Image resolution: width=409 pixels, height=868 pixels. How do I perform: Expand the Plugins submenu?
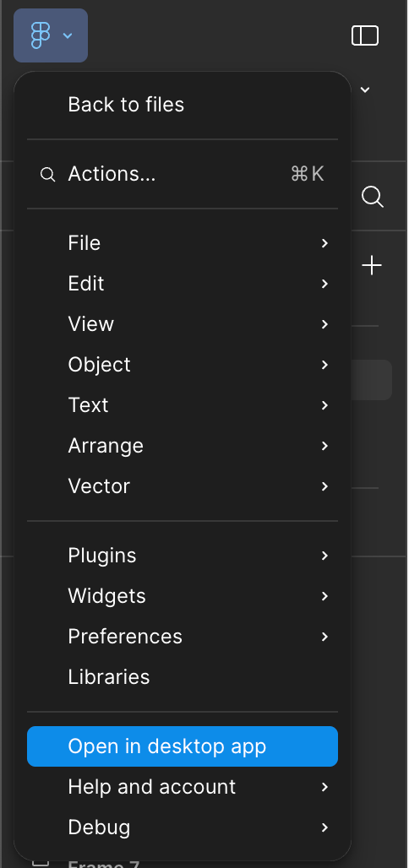pyautogui.click(x=183, y=556)
